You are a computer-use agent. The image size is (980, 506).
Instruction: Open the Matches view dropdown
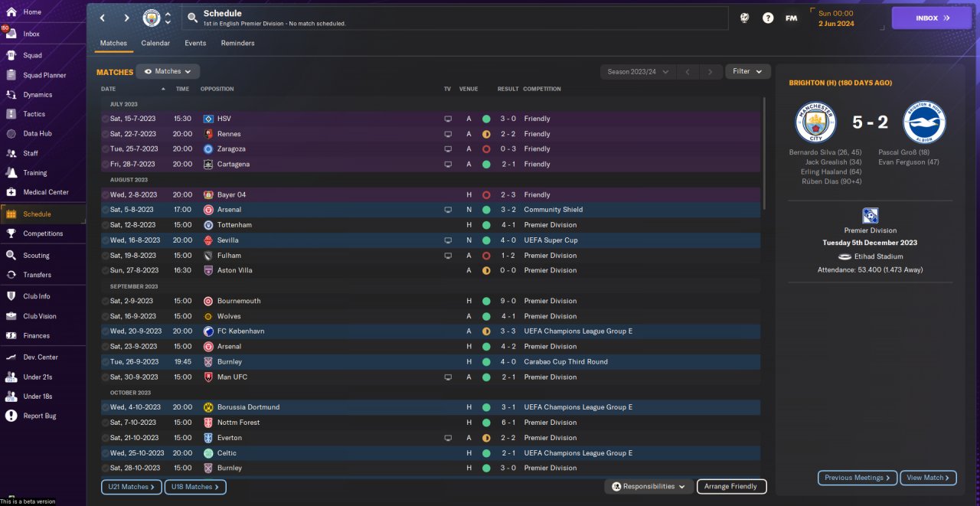168,71
